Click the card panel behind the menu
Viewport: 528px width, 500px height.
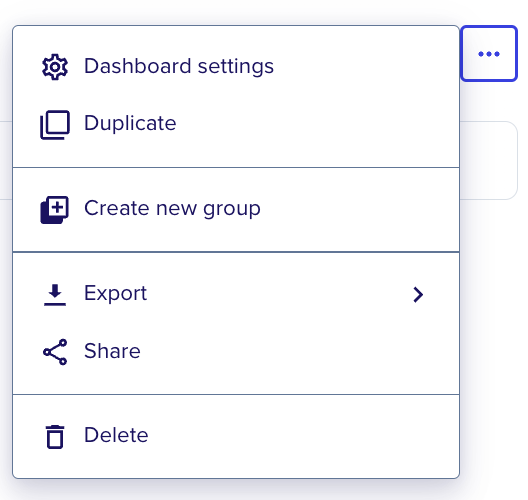click(x=489, y=160)
